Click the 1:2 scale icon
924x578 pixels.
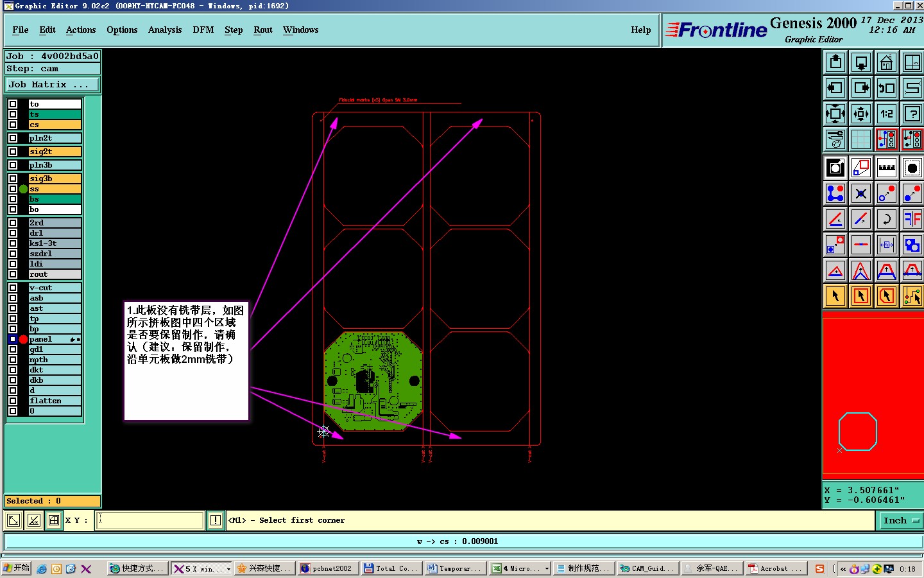pyautogui.click(x=886, y=114)
